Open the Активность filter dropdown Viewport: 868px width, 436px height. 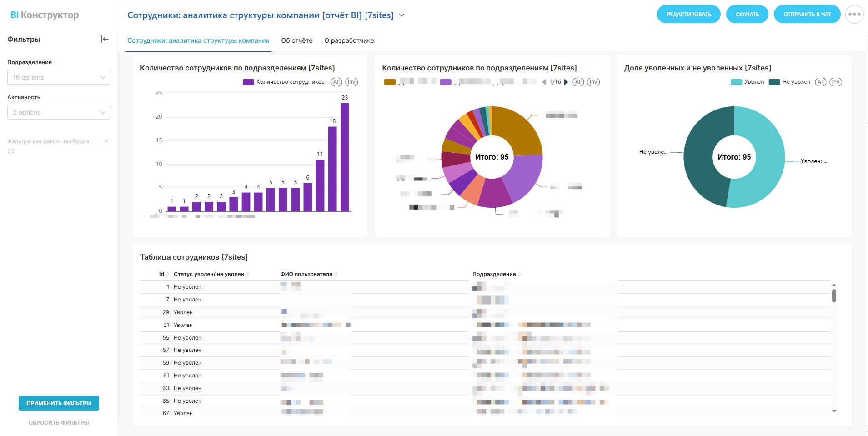59,112
